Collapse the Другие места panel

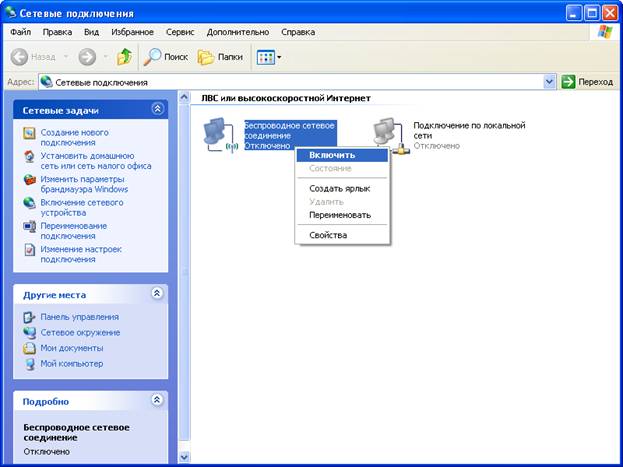pyautogui.click(x=157, y=293)
